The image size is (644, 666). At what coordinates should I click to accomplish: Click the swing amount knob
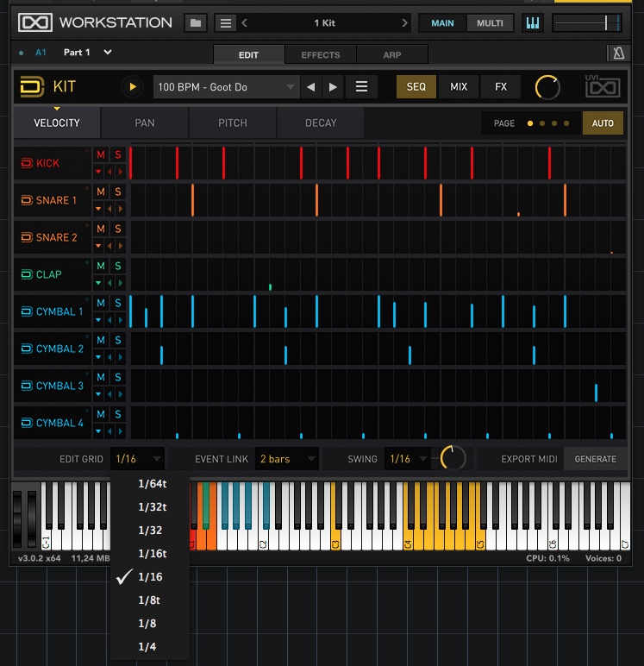[453, 458]
